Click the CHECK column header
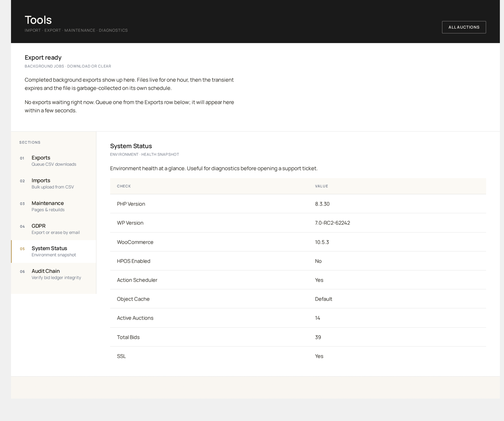The width and height of the screenshot is (504, 421). 124,186
